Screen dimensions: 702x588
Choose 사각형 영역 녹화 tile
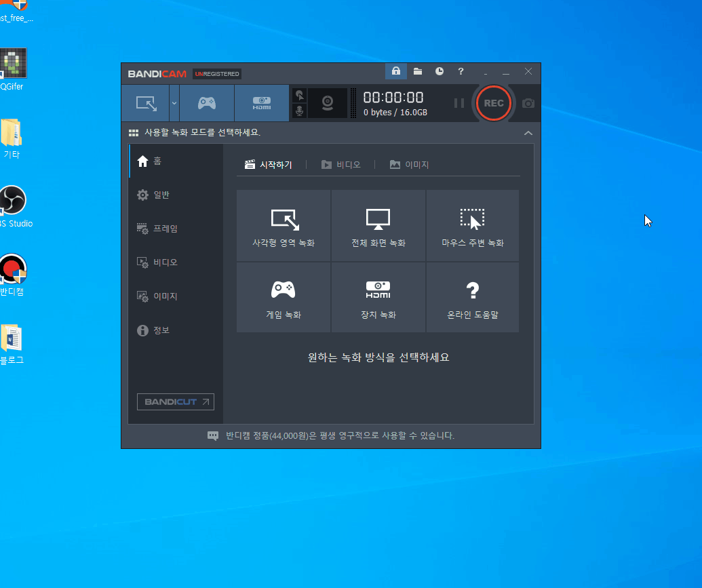[x=284, y=225]
